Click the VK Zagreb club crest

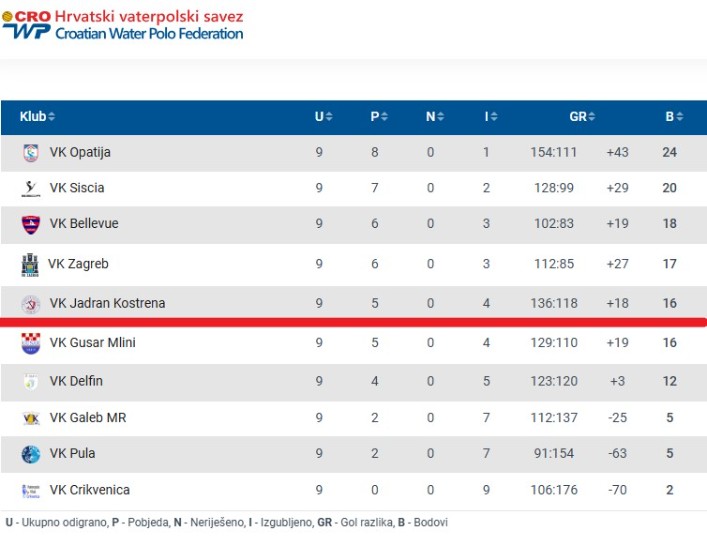tap(30, 264)
